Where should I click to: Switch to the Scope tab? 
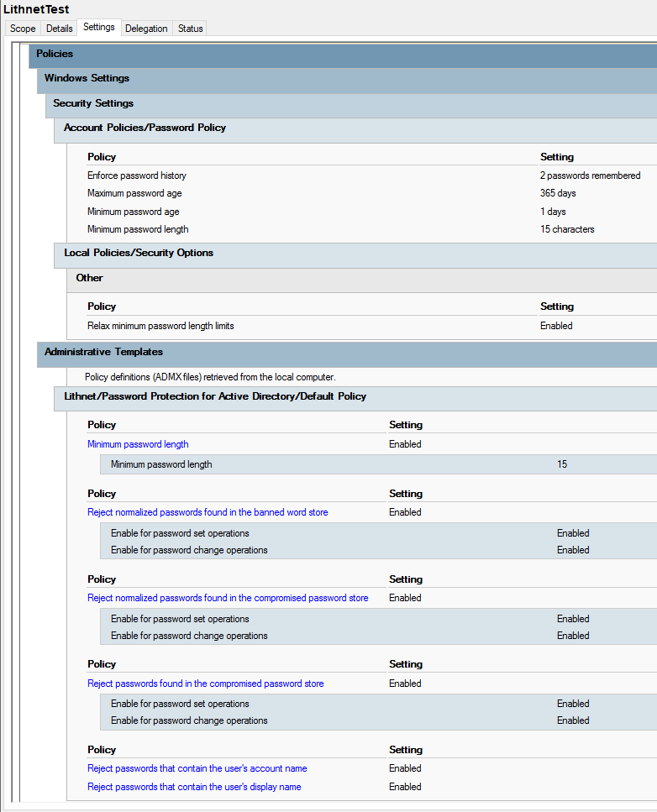[23, 29]
